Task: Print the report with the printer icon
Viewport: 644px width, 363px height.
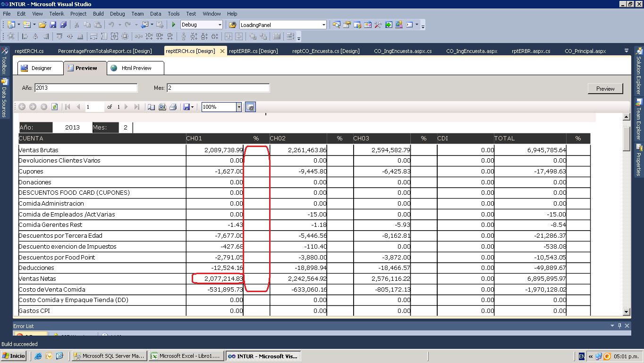Action: 173,107
